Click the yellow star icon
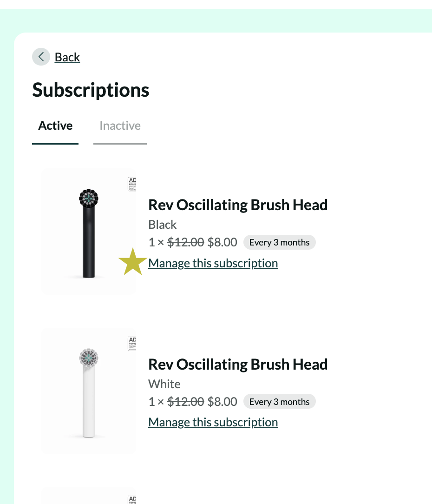The width and height of the screenshot is (432, 504). coord(133,262)
